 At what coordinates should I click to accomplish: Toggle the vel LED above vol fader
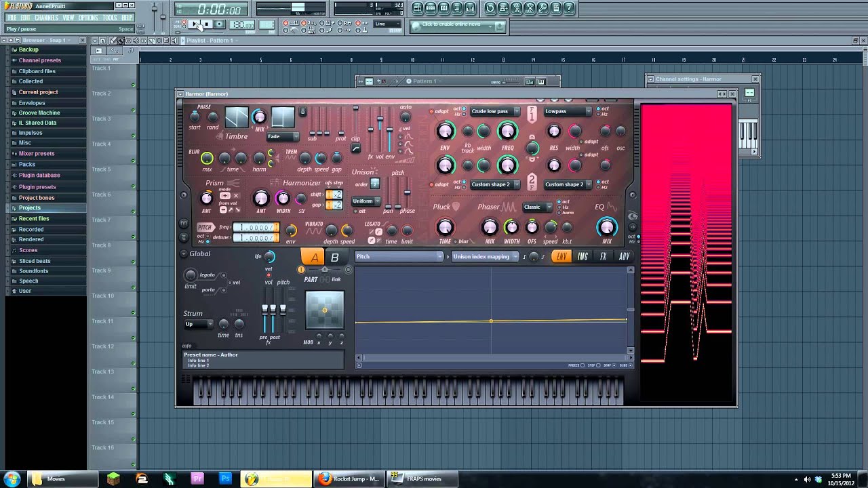269,275
